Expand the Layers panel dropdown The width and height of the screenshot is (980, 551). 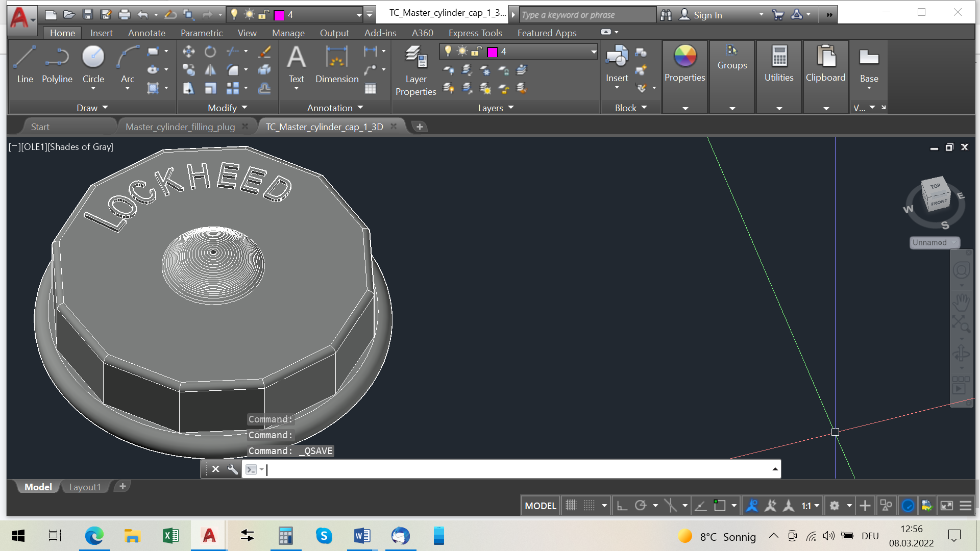[x=496, y=108]
